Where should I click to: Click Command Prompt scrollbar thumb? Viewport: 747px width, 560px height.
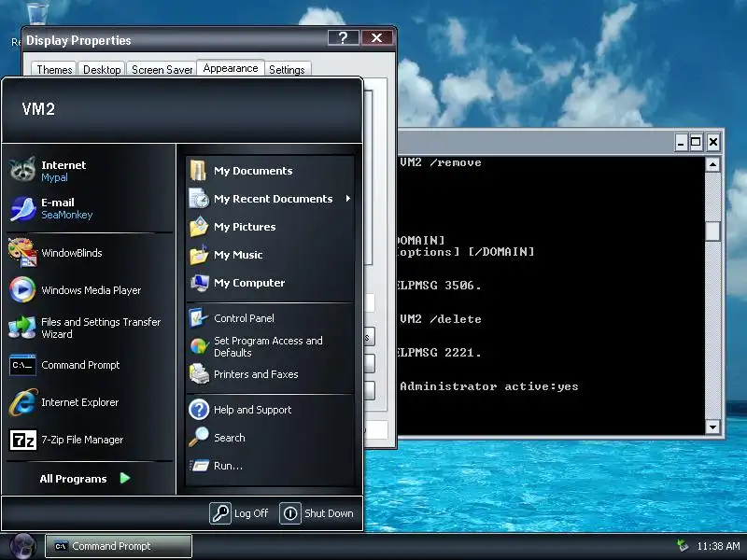click(x=712, y=231)
